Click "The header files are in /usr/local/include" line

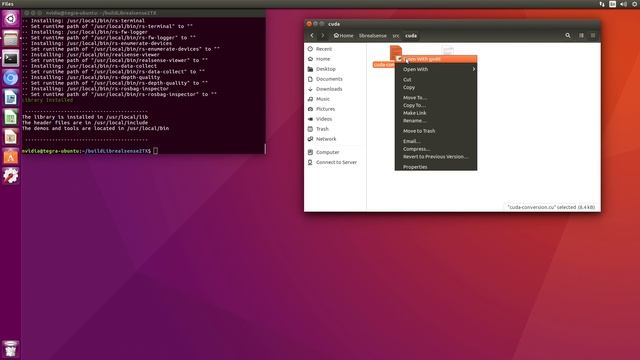(85, 123)
